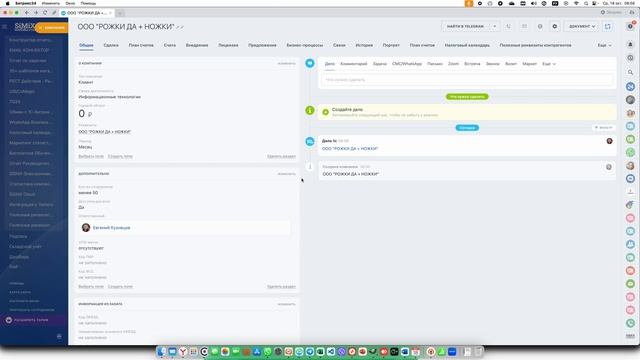Select the СМС/WhatsApp timeline tab
The image size is (640, 360).
pos(407,64)
